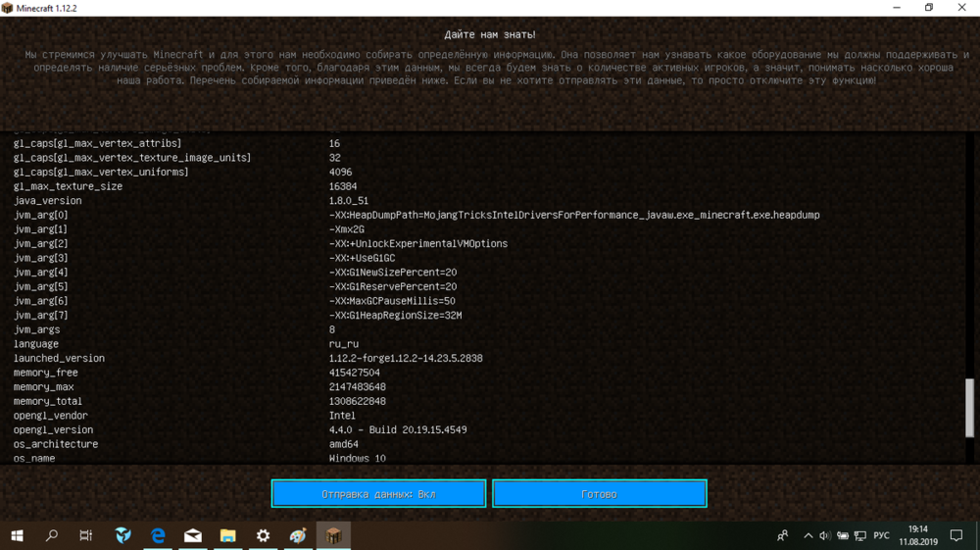Select the "opengl_vendor" row label
The width and height of the screenshot is (980, 550).
click(x=51, y=416)
